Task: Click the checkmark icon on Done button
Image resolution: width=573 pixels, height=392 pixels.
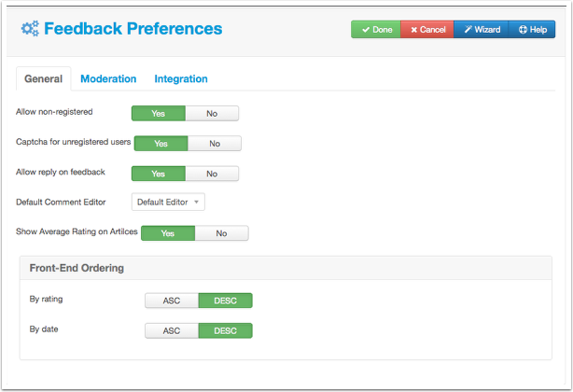Action: [366, 30]
